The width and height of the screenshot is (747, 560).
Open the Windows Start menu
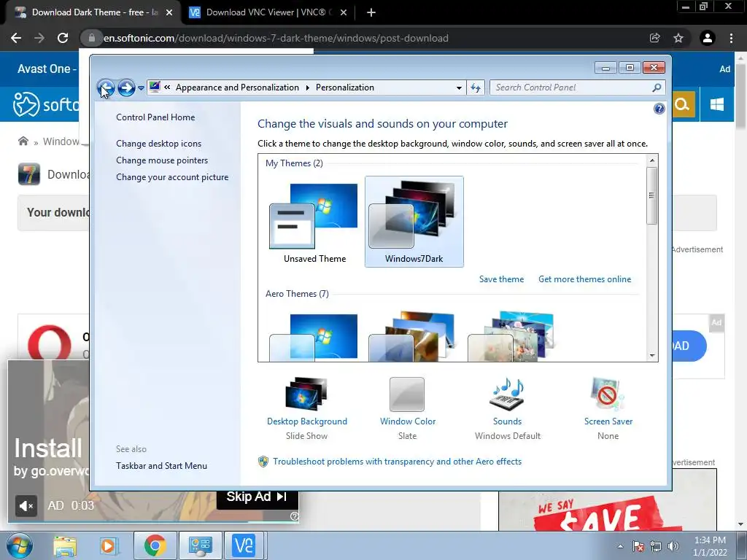pyautogui.click(x=20, y=545)
